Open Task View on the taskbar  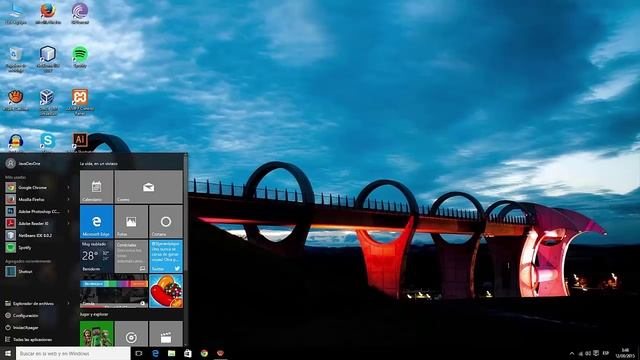click(x=139, y=353)
